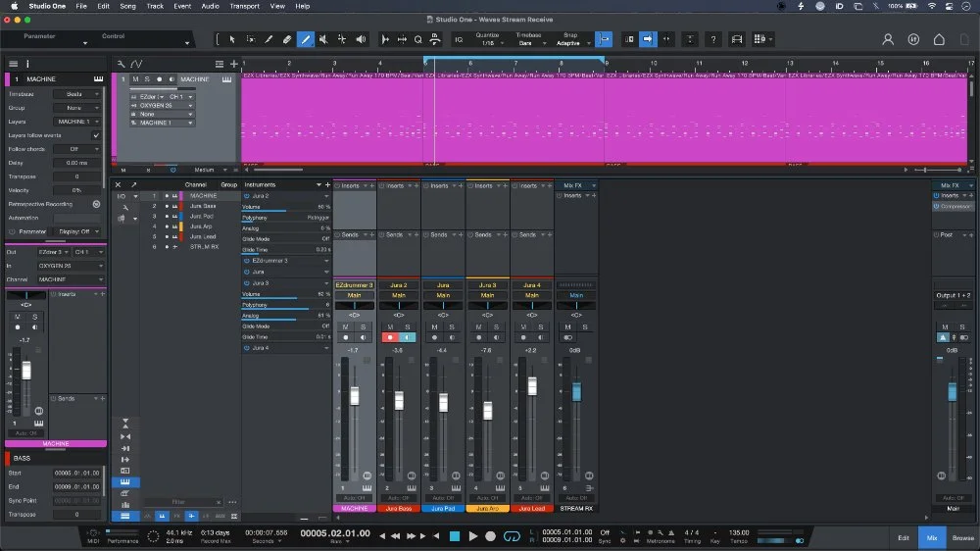Solo the Jura 2 mixer channel
This screenshot has width=980, height=551.
pyautogui.click(x=408, y=327)
